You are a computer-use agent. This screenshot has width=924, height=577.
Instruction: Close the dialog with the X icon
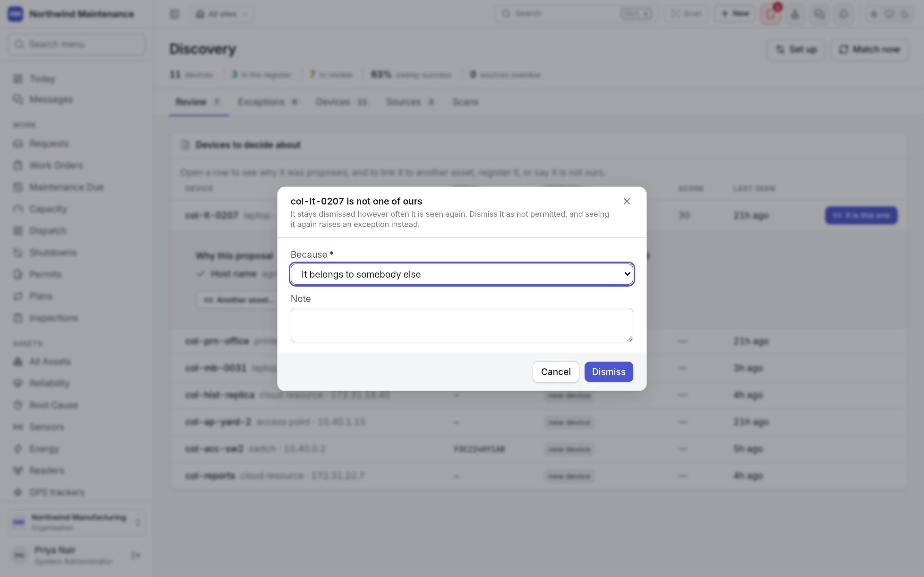pos(627,201)
